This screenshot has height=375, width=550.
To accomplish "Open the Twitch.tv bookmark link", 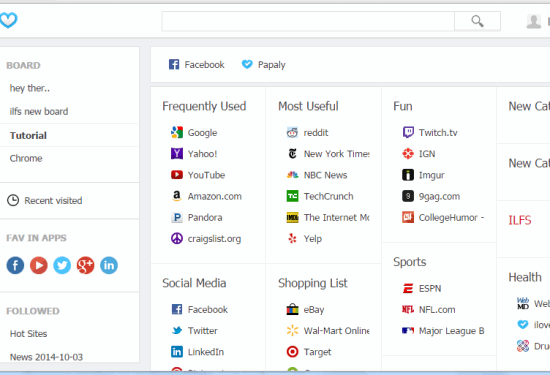I will coord(438,133).
